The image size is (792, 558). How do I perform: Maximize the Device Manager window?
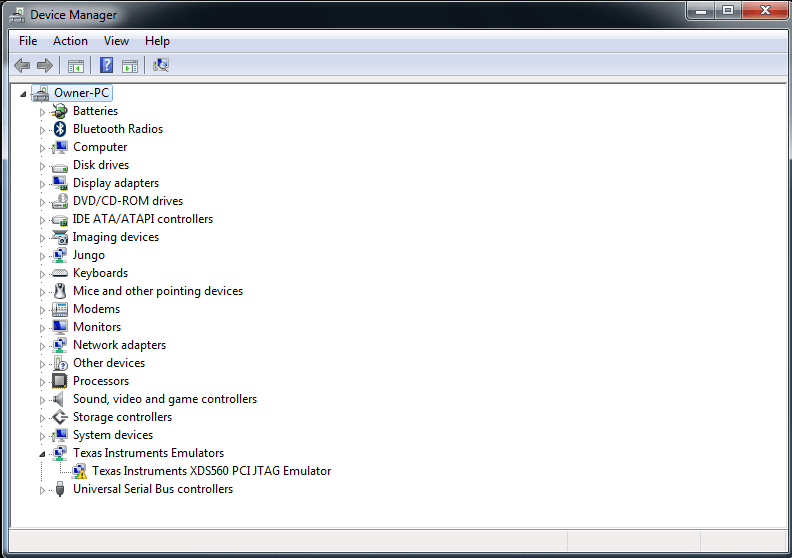[728, 10]
